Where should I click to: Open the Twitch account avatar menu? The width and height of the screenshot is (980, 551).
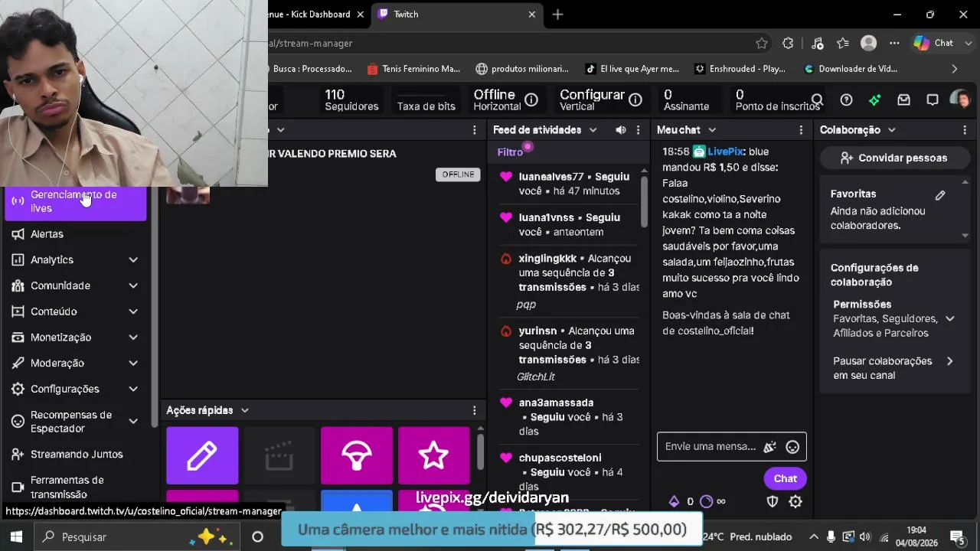tap(960, 99)
